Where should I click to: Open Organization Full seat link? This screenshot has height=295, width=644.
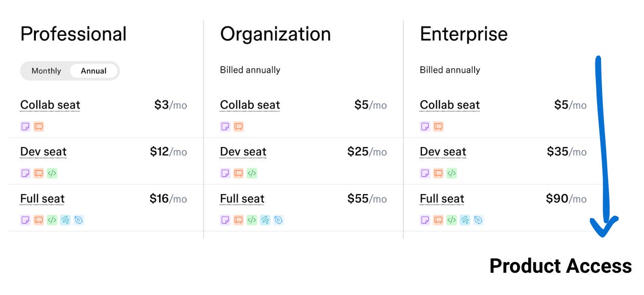tap(242, 199)
